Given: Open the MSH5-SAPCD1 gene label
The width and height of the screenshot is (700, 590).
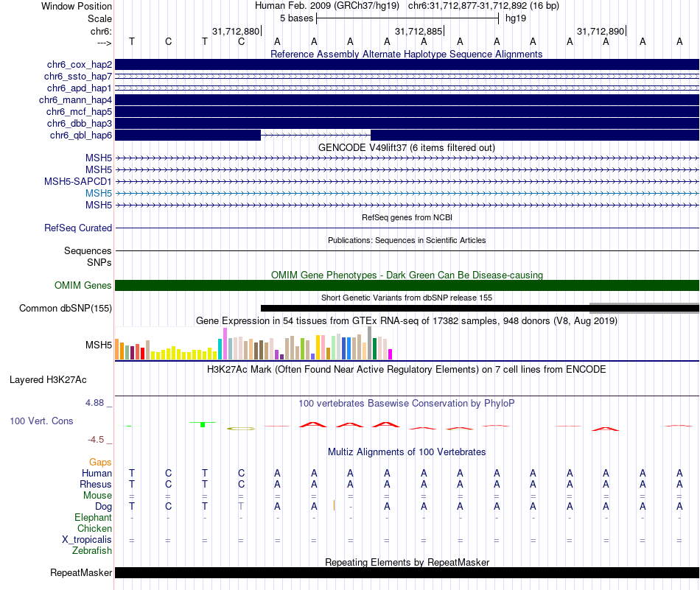Looking at the screenshot, I should click(77, 182).
